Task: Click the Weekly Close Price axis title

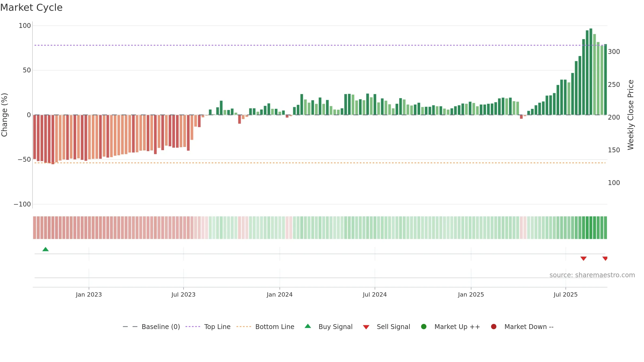Action: (631, 115)
